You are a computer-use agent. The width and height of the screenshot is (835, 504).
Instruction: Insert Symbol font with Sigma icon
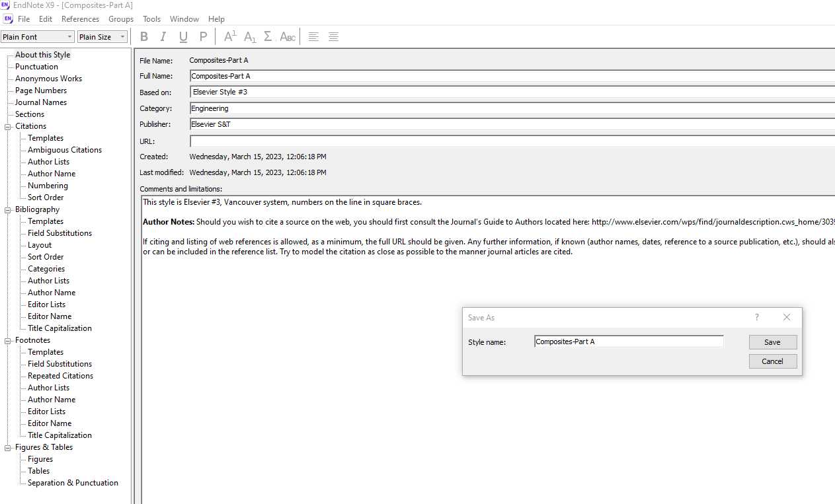click(x=268, y=37)
